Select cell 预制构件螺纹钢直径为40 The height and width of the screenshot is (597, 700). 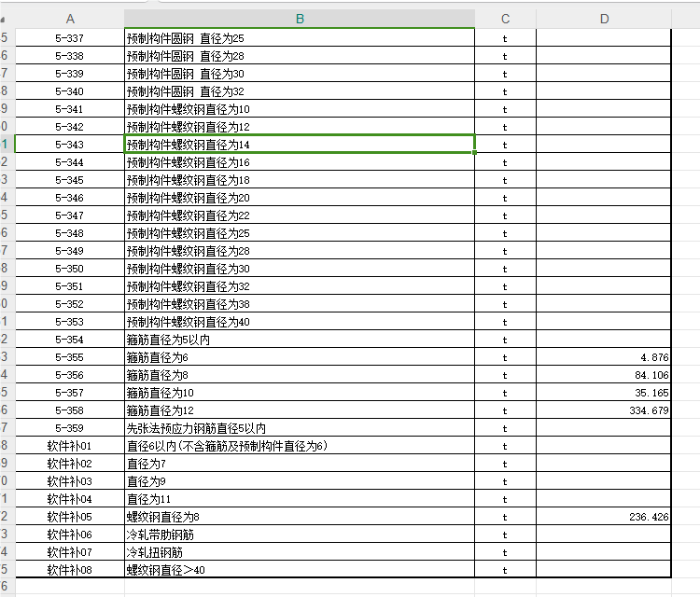pyautogui.click(x=300, y=322)
